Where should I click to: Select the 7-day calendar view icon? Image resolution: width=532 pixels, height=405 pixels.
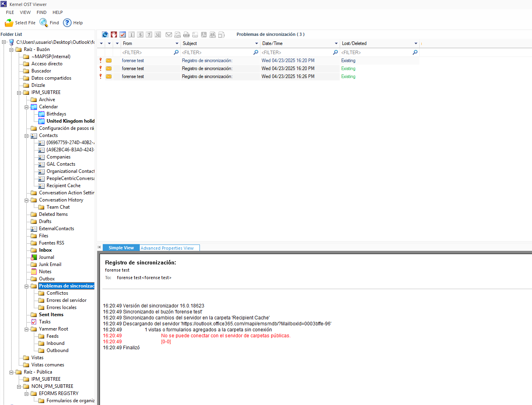[149, 35]
